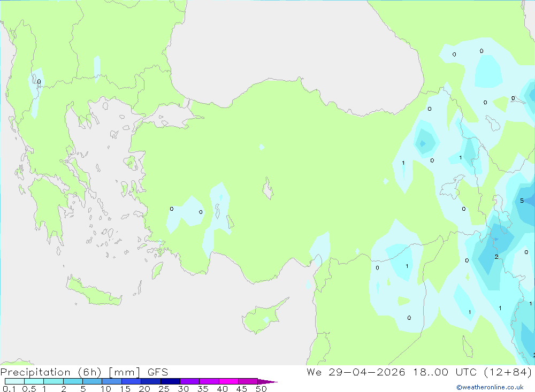Click the 40 legend scale label
535x392 pixels.
tap(222, 389)
